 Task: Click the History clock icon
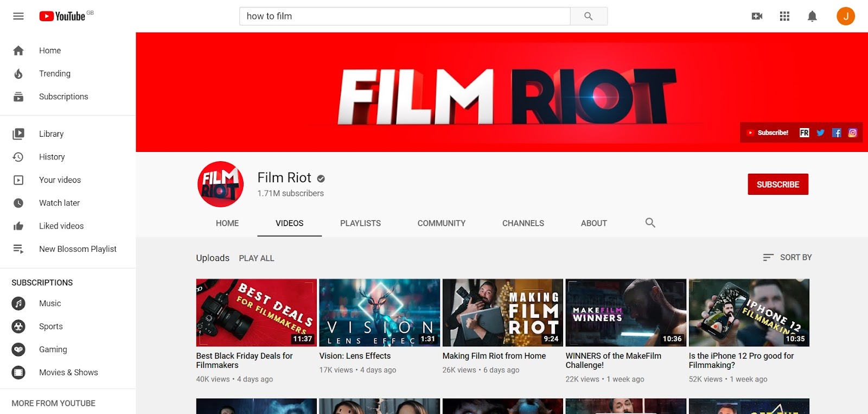click(18, 157)
